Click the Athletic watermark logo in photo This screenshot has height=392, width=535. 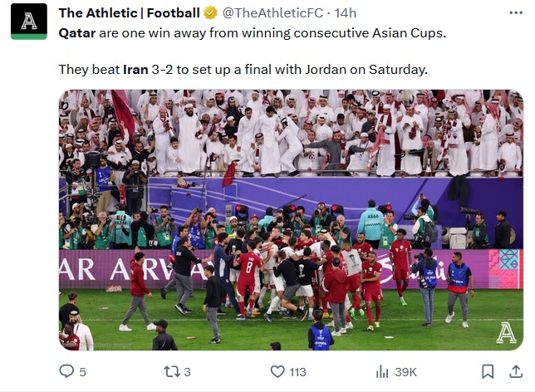(x=506, y=333)
